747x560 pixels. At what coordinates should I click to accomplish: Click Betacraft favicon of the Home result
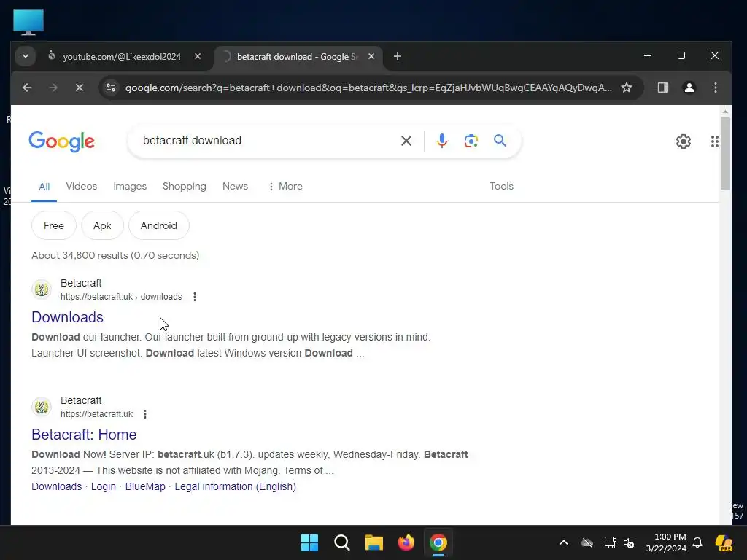(42, 407)
